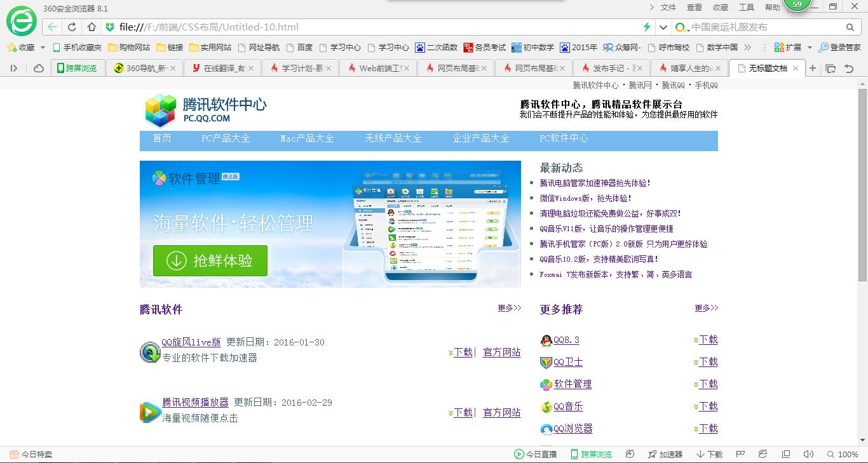Screen dimensions: 868x463
Task: Expand the 扩展 extensions dropdown arrow
Action: [810, 48]
